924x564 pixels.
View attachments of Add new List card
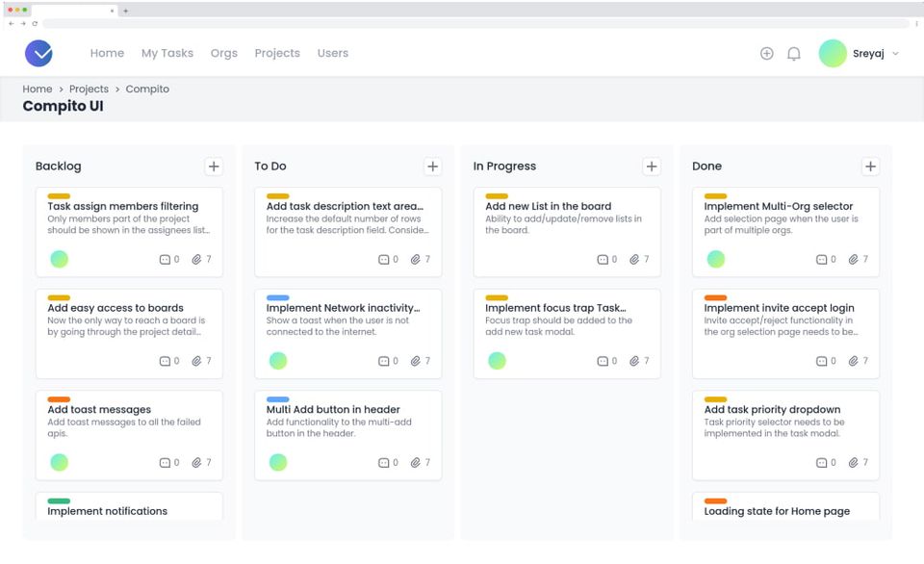coord(639,259)
